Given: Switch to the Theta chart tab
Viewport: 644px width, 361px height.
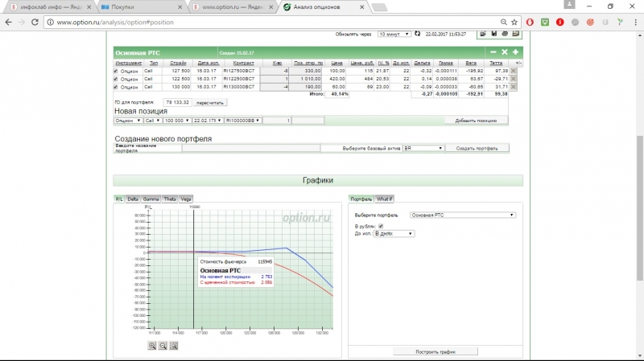Looking at the screenshot, I should click(170, 199).
